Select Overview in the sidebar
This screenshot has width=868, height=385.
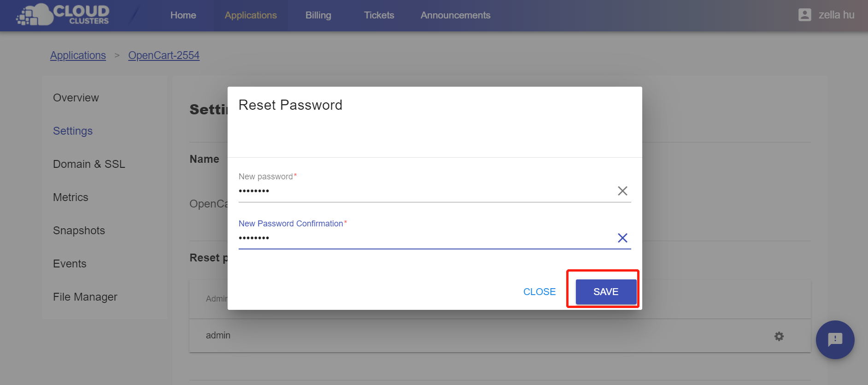76,98
